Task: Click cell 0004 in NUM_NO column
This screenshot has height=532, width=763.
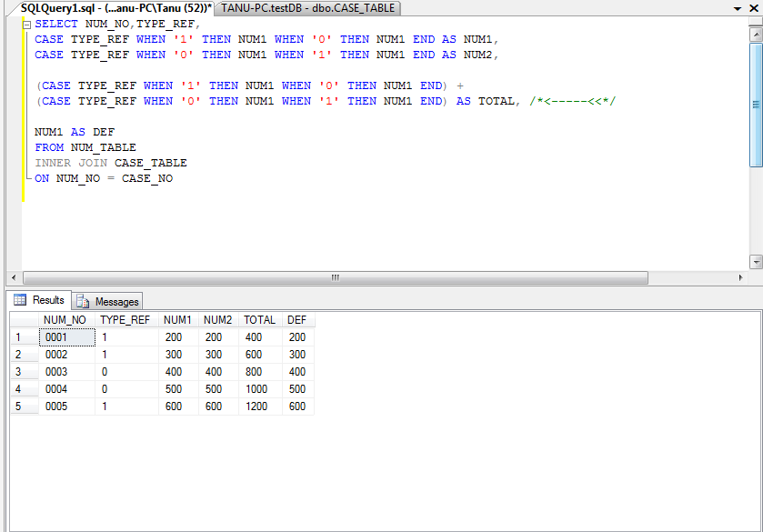Action: tap(66, 389)
